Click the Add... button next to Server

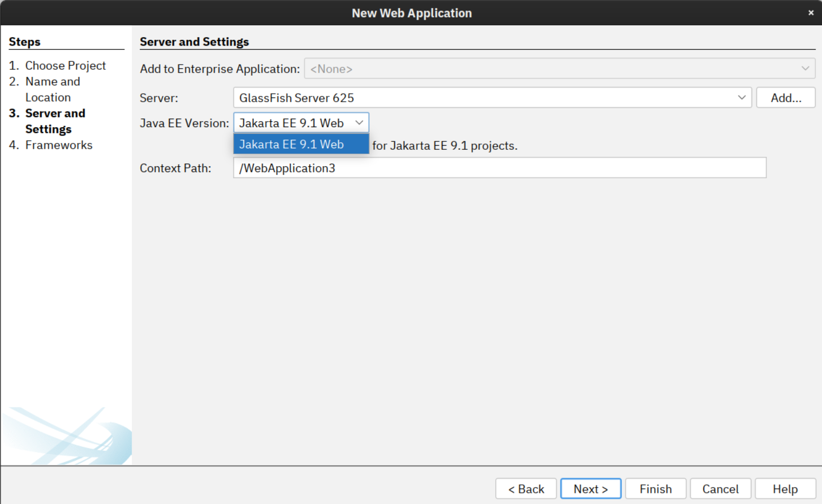(786, 97)
